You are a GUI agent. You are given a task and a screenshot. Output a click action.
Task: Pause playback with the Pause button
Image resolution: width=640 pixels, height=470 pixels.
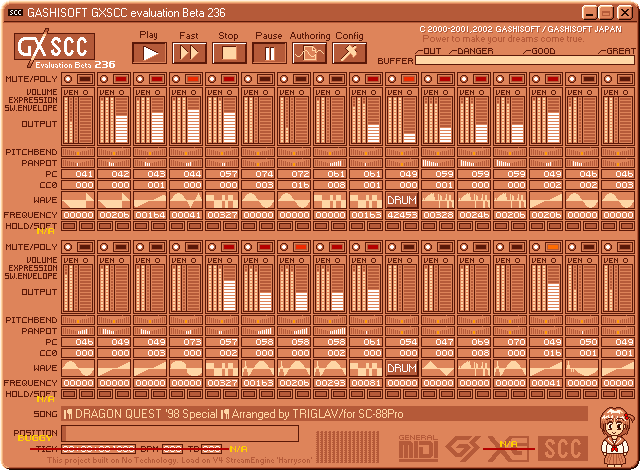(x=269, y=53)
